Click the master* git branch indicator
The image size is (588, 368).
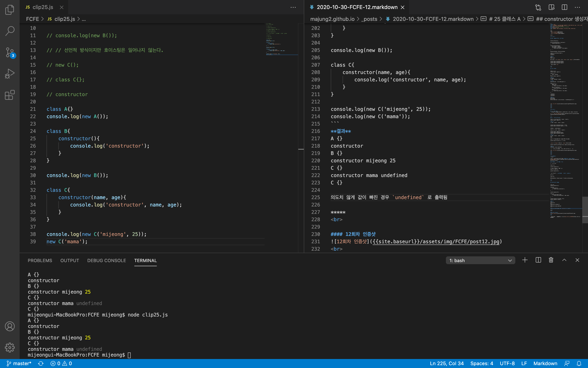(19, 363)
